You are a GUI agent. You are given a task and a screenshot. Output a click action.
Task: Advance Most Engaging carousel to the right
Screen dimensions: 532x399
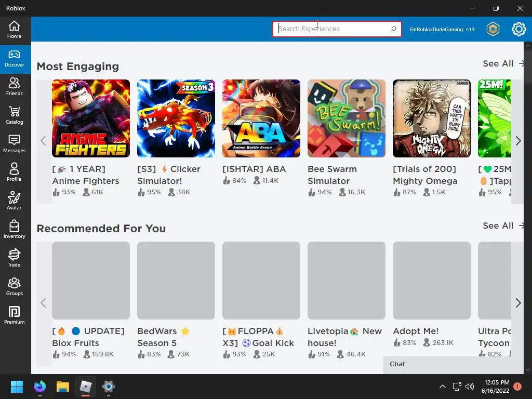pyautogui.click(x=518, y=141)
